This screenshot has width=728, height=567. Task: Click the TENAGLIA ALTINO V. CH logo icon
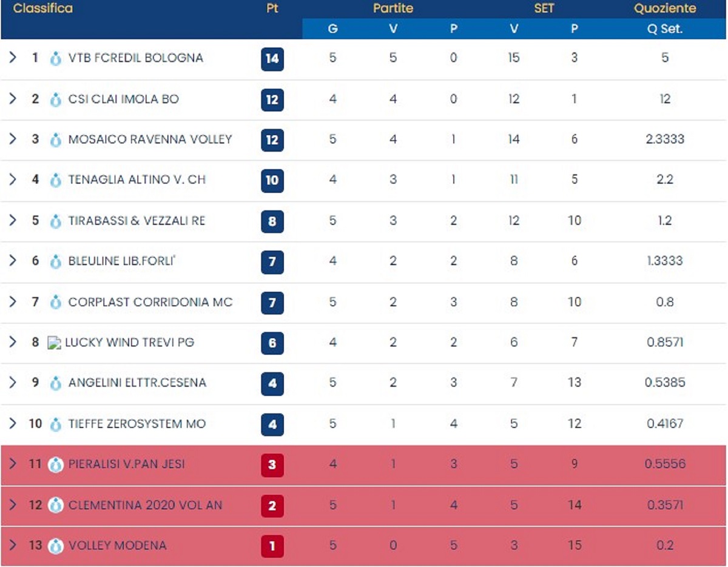click(x=56, y=180)
